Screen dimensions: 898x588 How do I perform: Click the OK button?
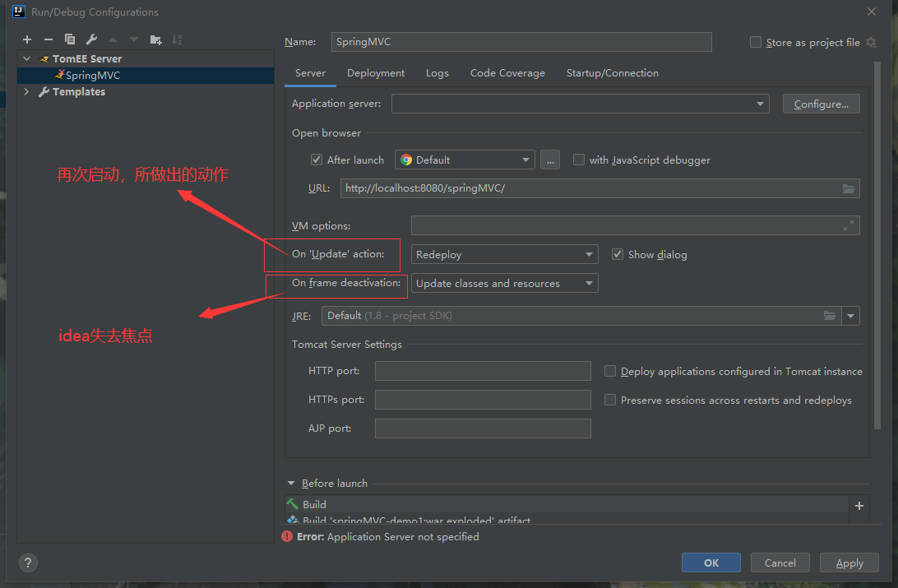(x=711, y=563)
